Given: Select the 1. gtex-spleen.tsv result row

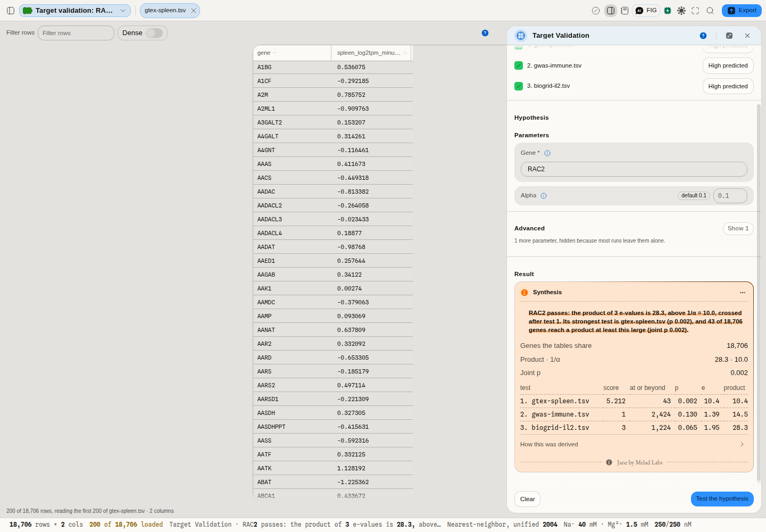Looking at the screenshot, I should 634,401.
